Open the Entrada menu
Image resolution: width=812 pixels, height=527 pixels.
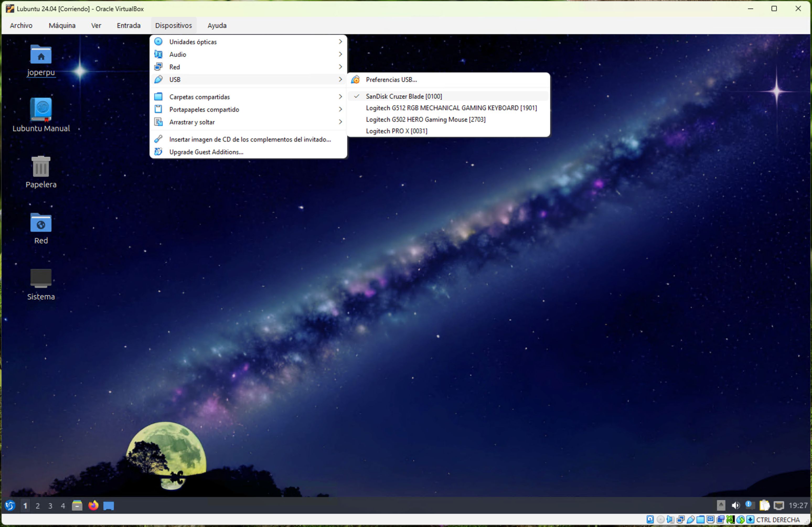(x=129, y=26)
